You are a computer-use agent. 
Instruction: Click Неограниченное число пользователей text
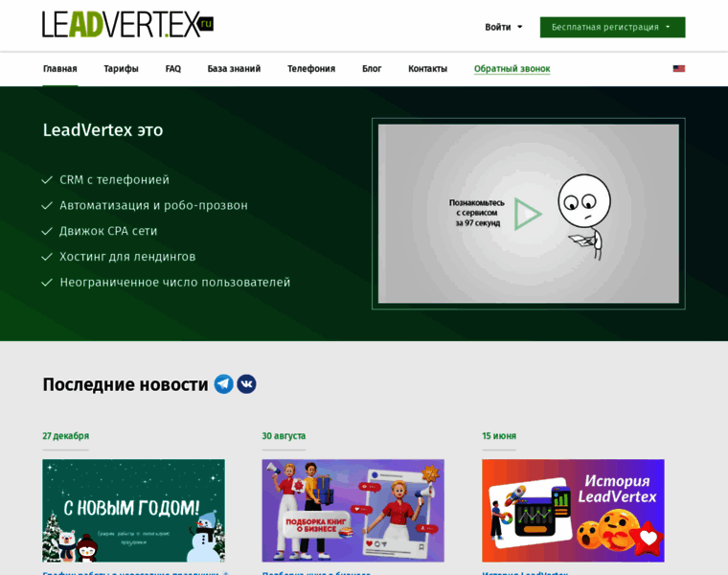tap(175, 282)
